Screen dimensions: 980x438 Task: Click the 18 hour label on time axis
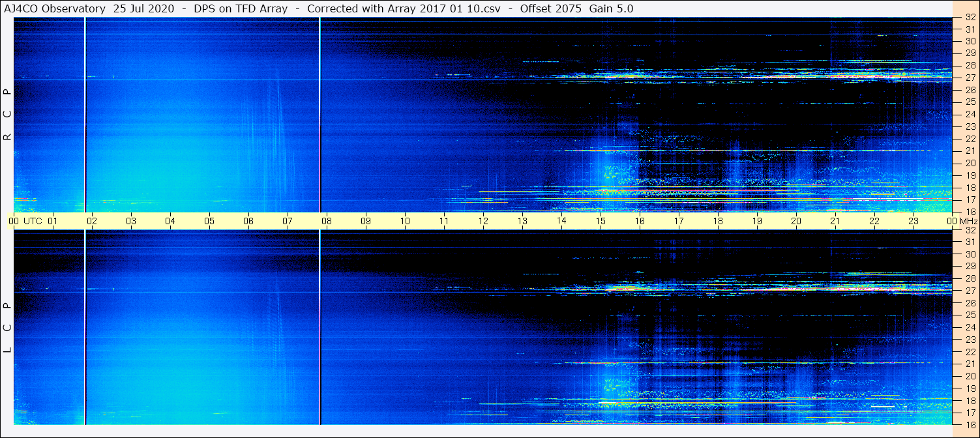718,221
